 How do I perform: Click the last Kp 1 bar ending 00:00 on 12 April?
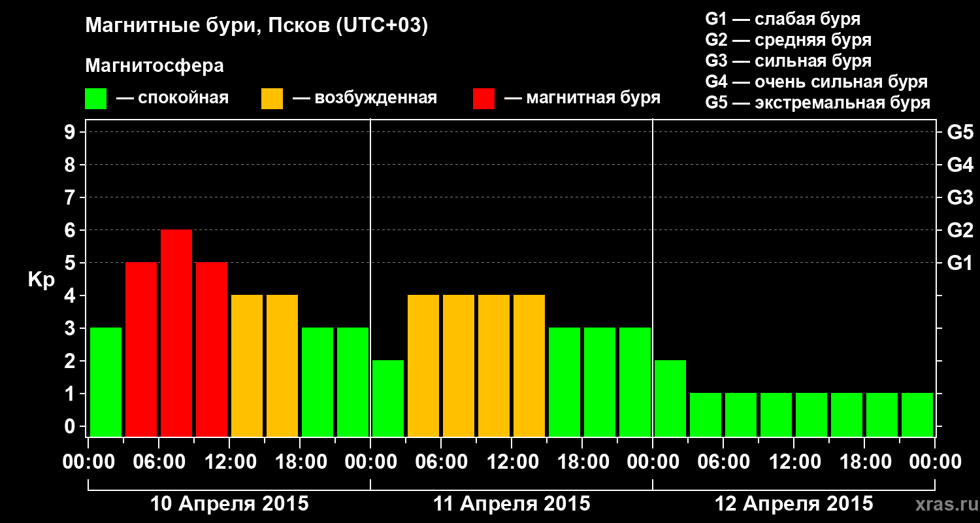pyautogui.click(x=917, y=414)
